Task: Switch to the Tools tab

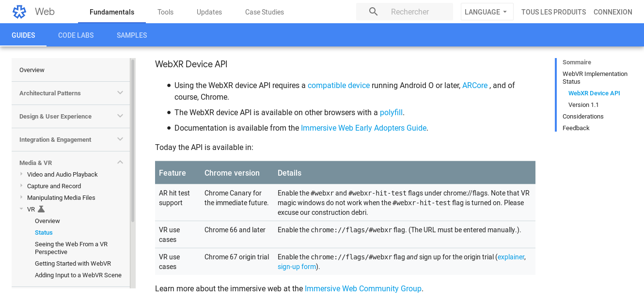Action: point(165,12)
